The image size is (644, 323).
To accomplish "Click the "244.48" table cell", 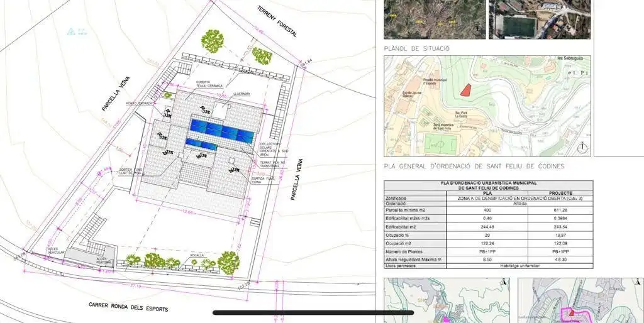I will 487,227.
